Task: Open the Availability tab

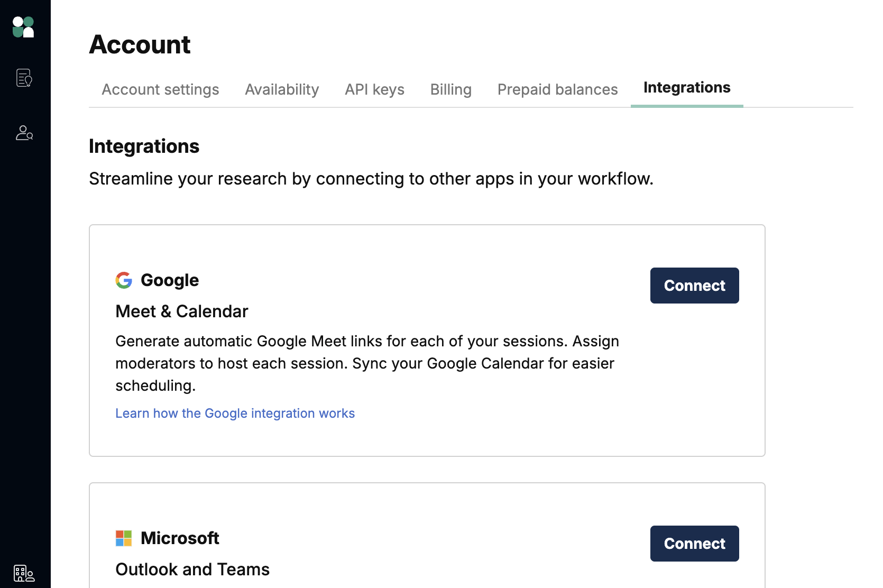Action: [282, 89]
